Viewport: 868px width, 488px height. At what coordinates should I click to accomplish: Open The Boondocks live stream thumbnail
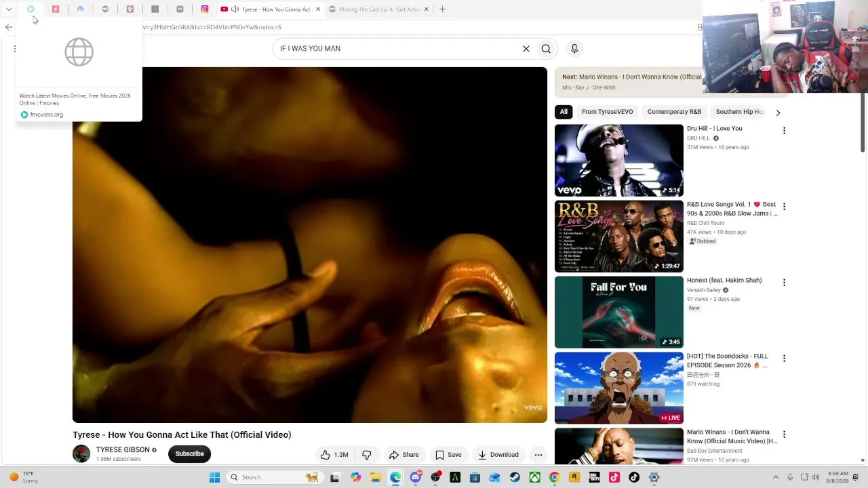coord(619,388)
